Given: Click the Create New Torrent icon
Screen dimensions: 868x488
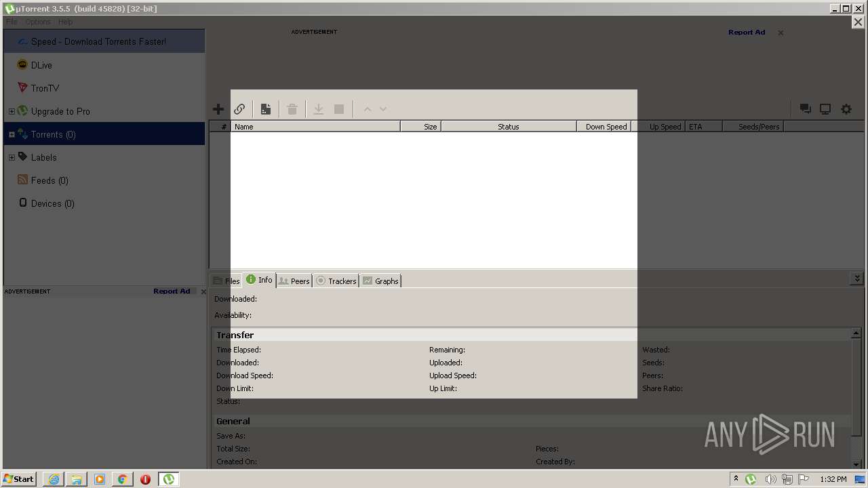Looking at the screenshot, I should pos(266,109).
